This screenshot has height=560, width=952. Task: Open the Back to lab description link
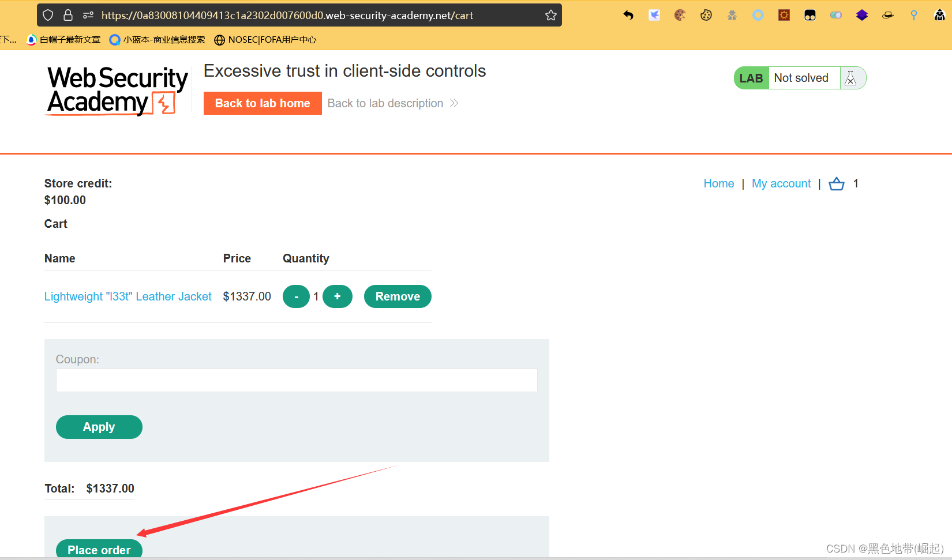click(392, 103)
